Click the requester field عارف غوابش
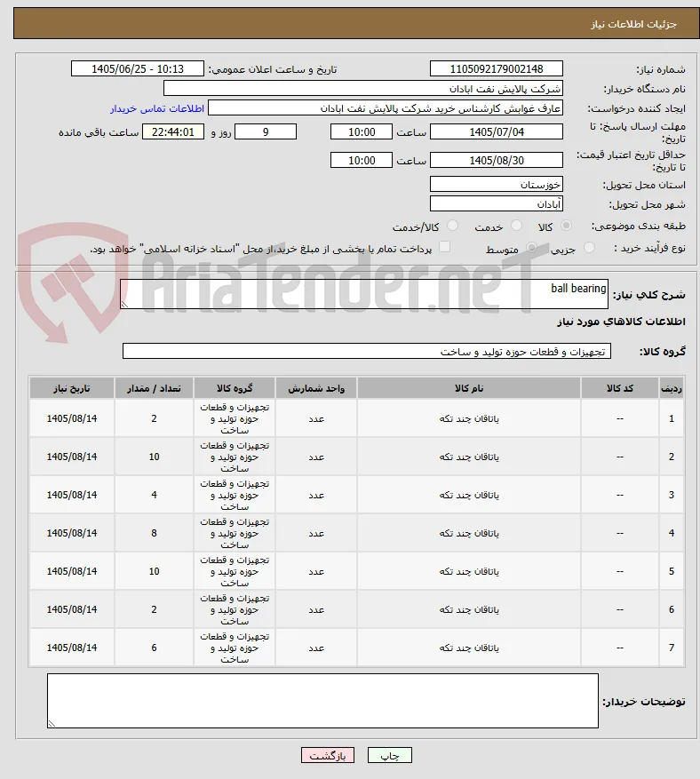The width and height of the screenshot is (700, 779). [386, 107]
